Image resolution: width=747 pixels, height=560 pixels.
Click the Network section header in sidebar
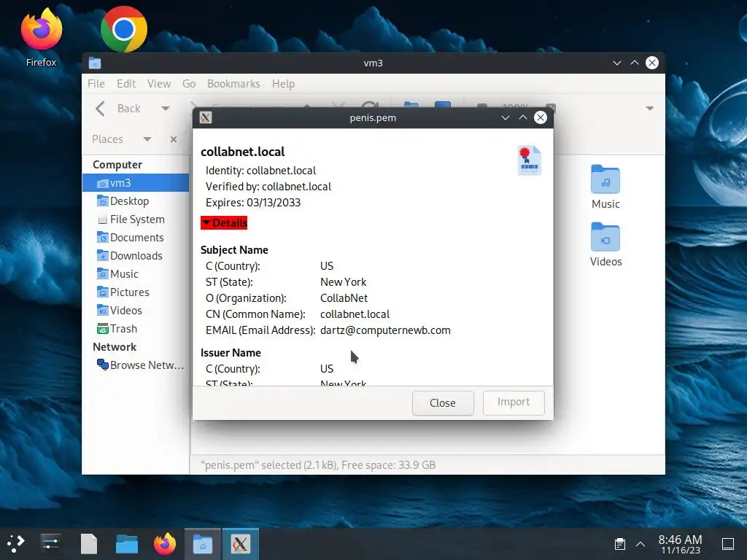click(115, 347)
